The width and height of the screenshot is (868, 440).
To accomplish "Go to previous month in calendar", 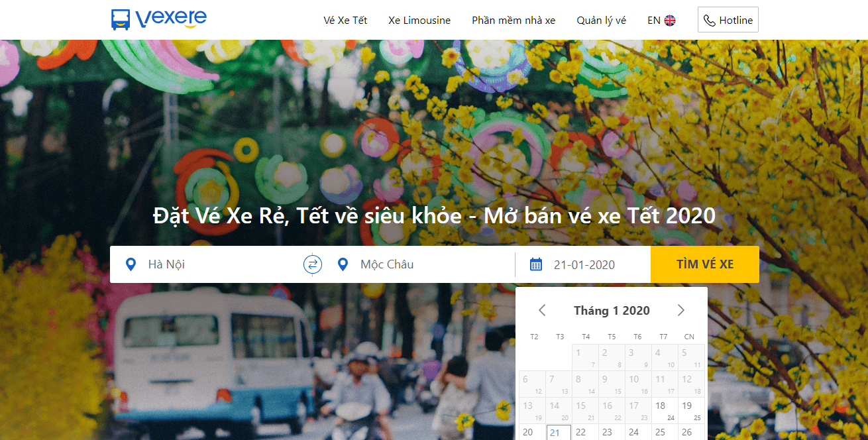I will coord(542,310).
